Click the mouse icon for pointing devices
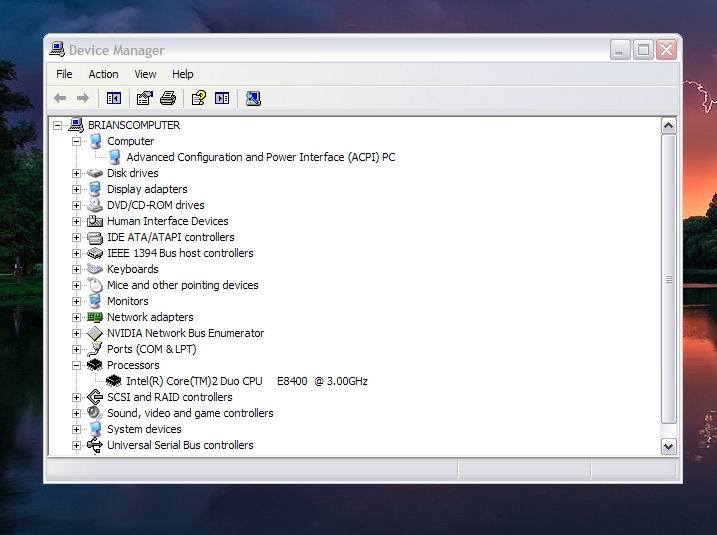717x535 pixels. (x=95, y=285)
